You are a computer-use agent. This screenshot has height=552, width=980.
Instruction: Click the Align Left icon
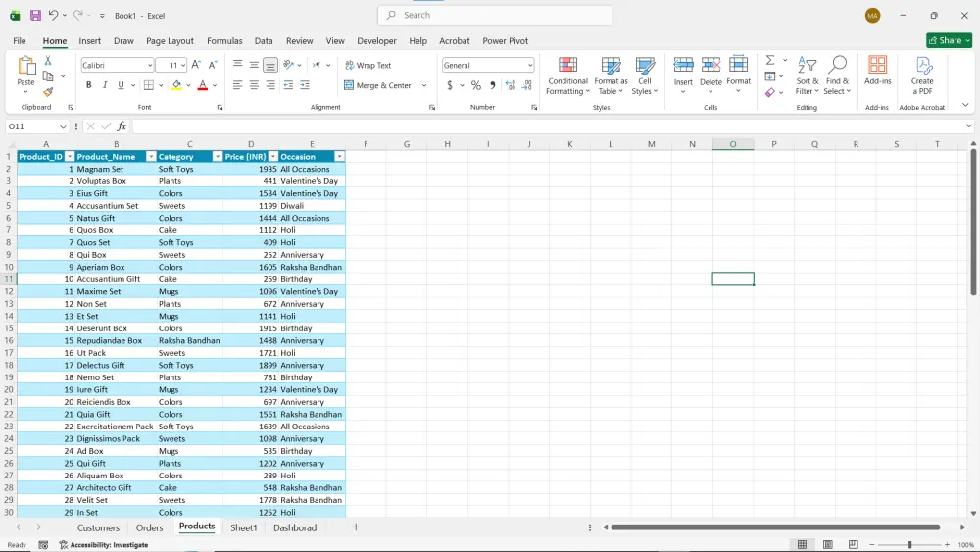pyautogui.click(x=237, y=85)
